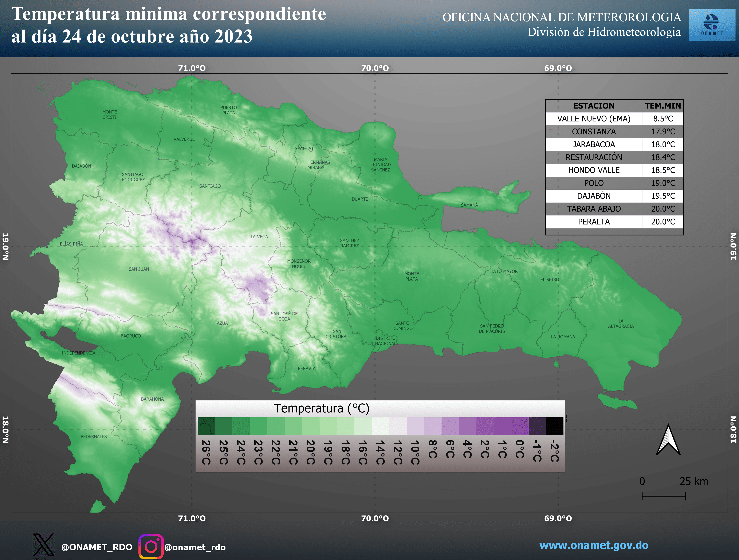Screen dimensions: 739x560
Task: Click the 18.4°C temperature value
Action: pyautogui.click(x=663, y=157)
